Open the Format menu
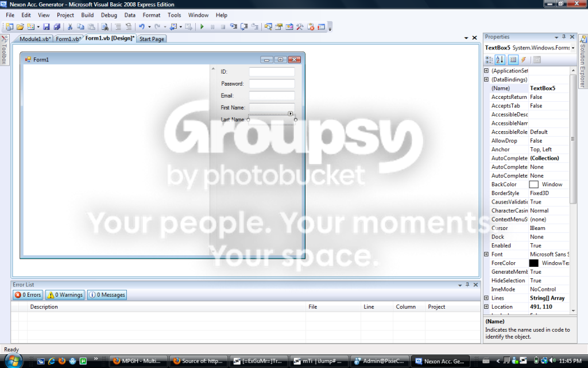 click(152, 15)
